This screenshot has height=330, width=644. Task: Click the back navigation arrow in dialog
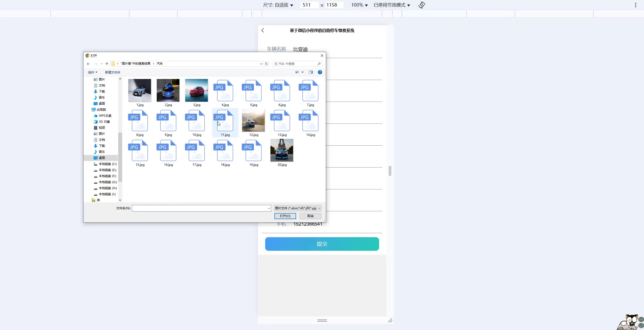pyautogui.click(x=88, y=64)
